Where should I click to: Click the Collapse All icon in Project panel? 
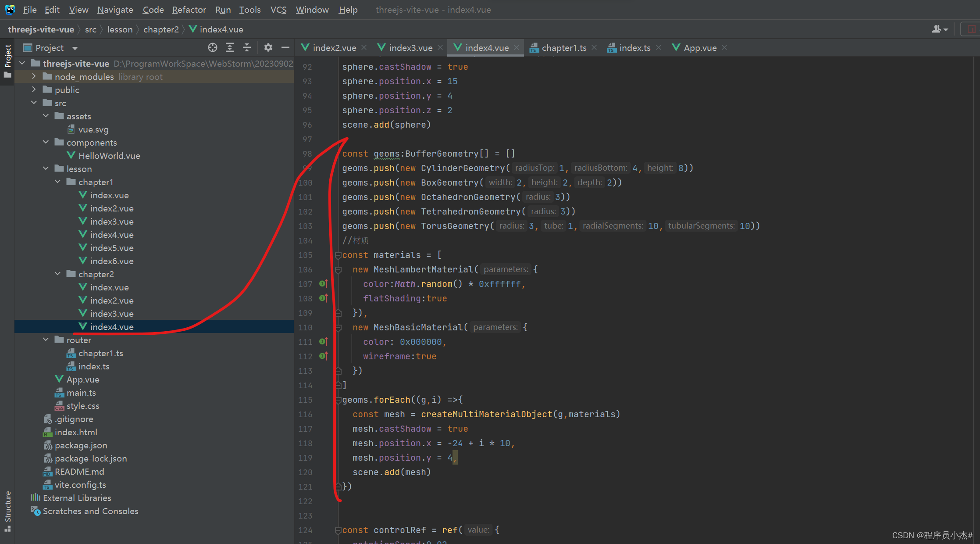pyautogui.click(x=247, y=47)
